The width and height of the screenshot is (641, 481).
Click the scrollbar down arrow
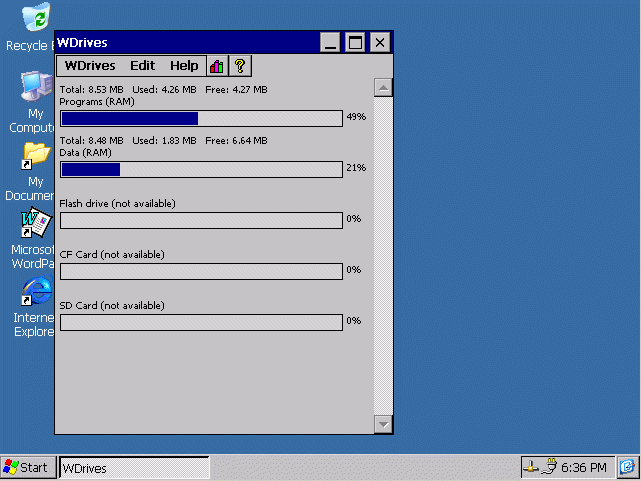[x=383, y=424]
